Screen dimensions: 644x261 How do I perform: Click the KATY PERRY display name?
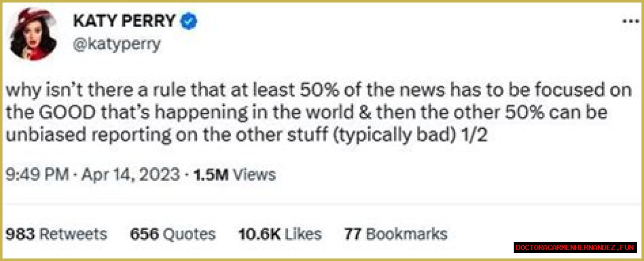(x=125, y=21)
